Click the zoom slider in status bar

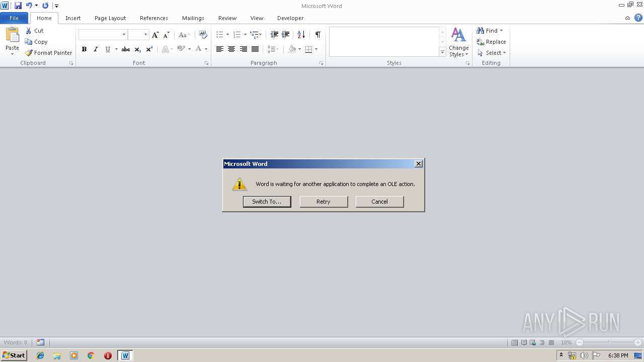pyautogui.click(x=609, y=342)
